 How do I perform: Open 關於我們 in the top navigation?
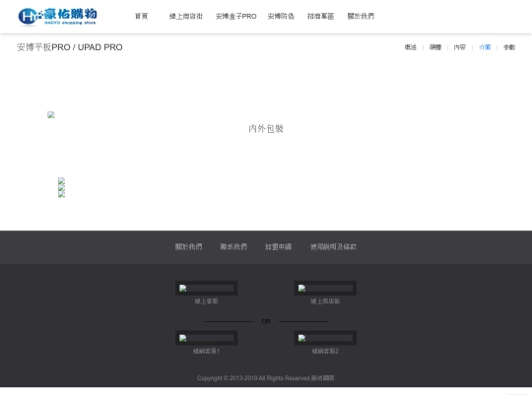(361, 17)
